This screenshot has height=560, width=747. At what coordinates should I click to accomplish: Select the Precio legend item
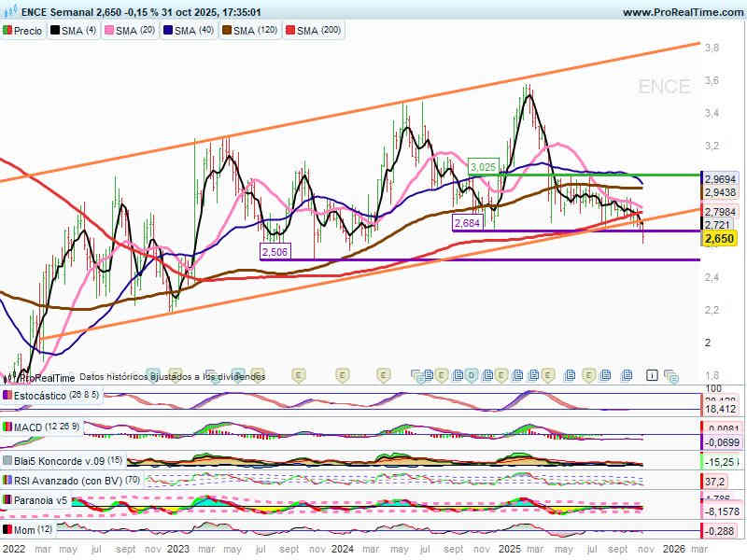point(22,31)
